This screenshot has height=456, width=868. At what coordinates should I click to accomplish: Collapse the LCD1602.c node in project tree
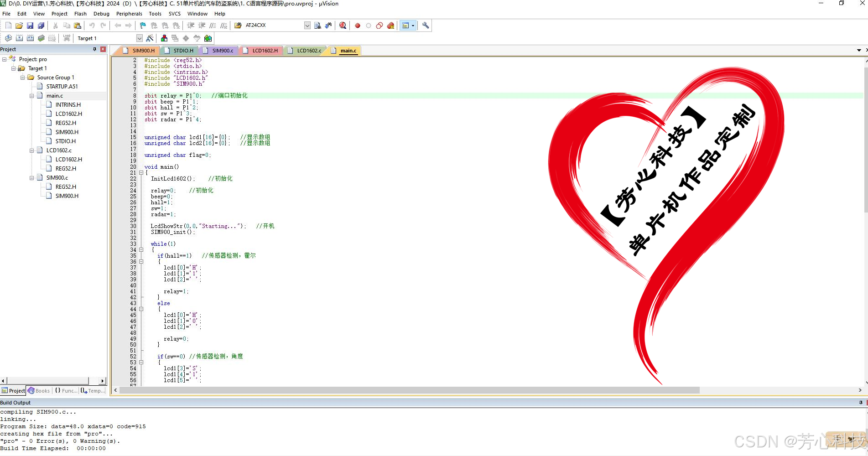[x=31, y=150]
